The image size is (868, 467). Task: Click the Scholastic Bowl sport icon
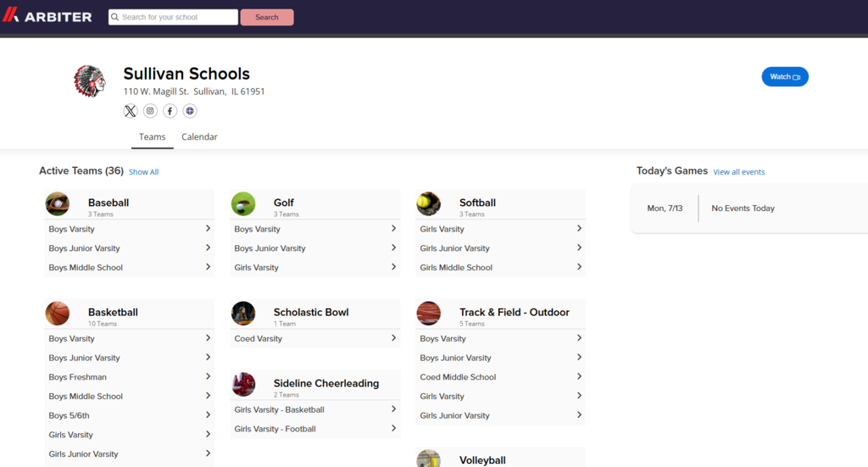click(x=243, y=314)
